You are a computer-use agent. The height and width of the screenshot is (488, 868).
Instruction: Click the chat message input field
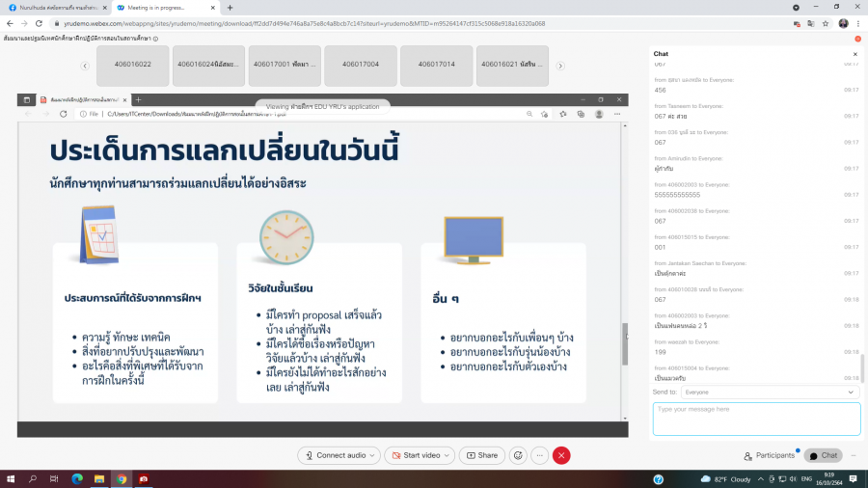click(756, 419)
